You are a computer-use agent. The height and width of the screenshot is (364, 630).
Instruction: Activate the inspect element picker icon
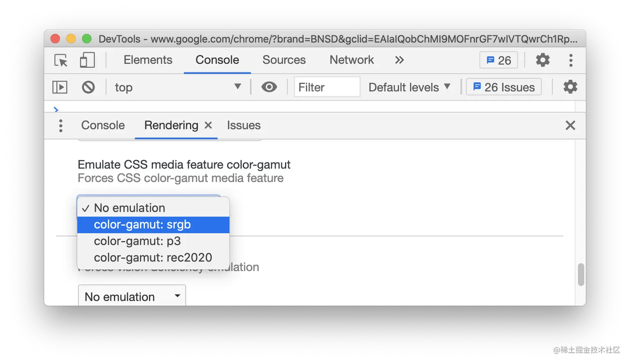pyautogui.click(x=61, y=60)
